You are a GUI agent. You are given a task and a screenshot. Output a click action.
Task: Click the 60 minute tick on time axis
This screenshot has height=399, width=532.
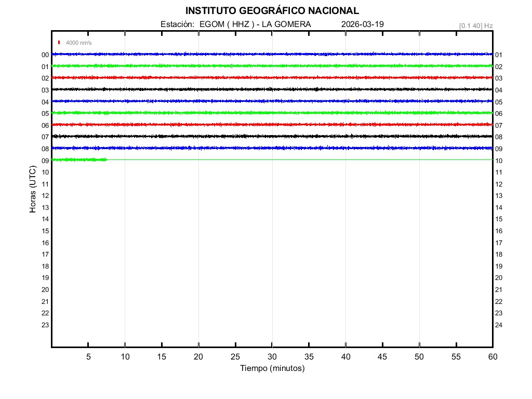[492, 357]
